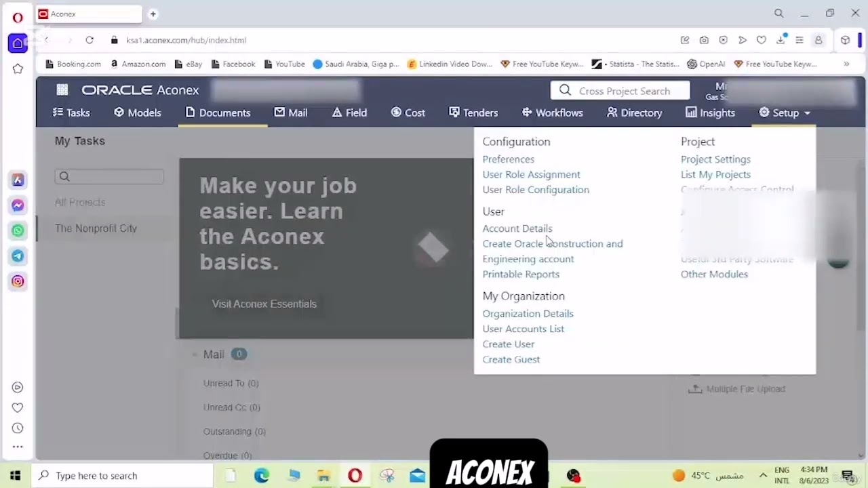Open the history clock icon in sidebar
This screenshot has width=868, height=488.
point(18,428)
